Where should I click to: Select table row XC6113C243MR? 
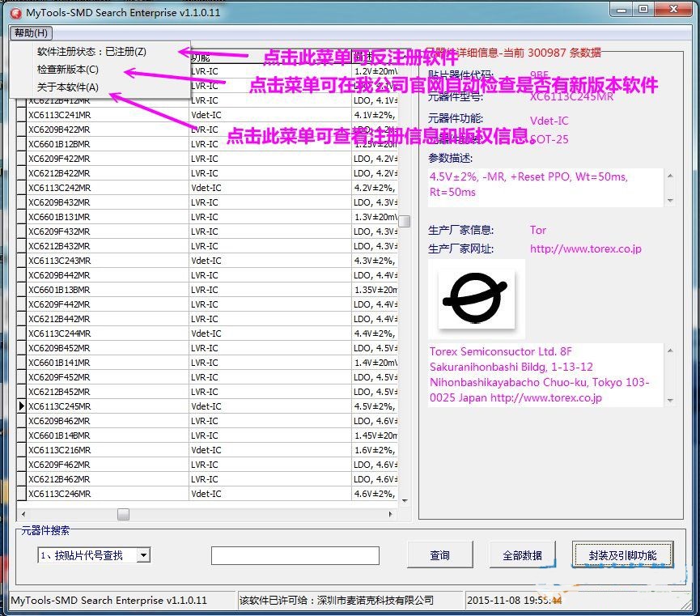[207, 261]
